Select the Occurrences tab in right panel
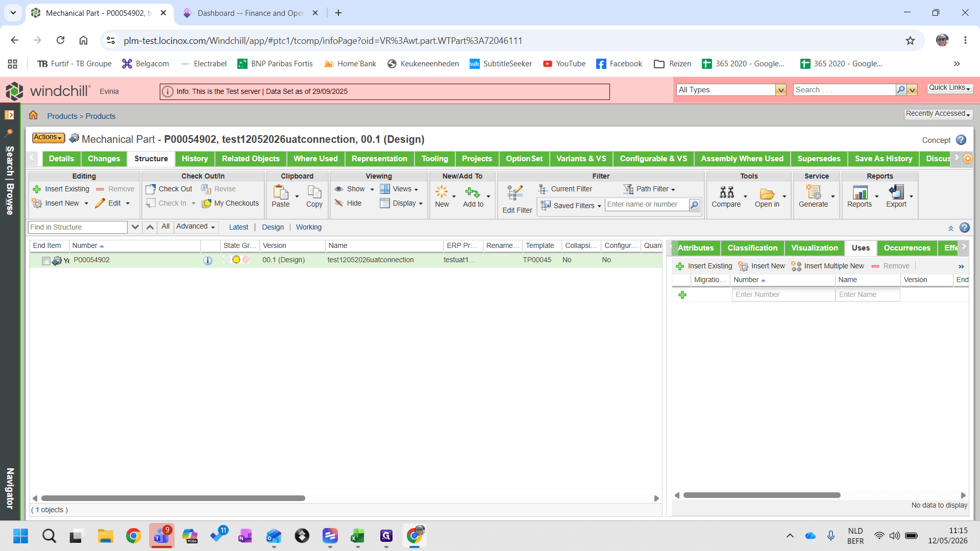This screenshot has height=551, width=980. [907, 248]
